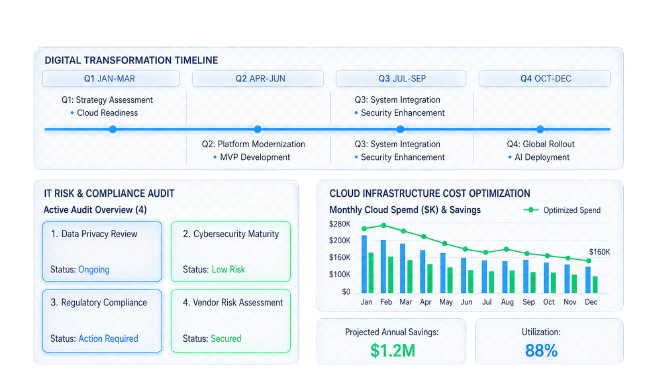Click the $200K y-axis label
The width and height of the screenshot is (645, 387).
pos(339,240)
